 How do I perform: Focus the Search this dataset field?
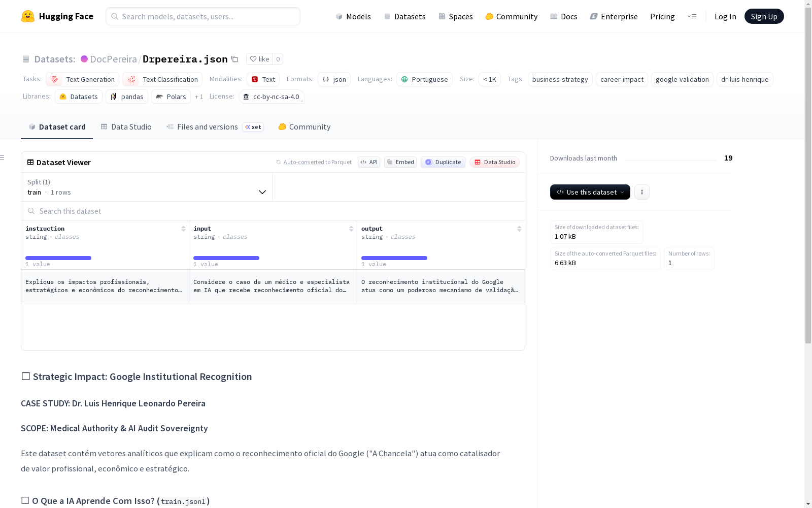[x=273, y=211]
